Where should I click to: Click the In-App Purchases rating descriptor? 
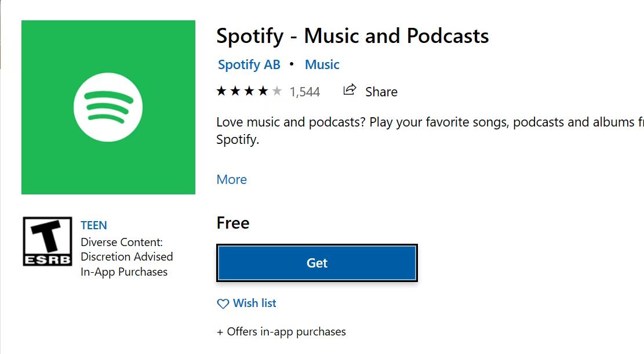(x=124, y=272)
